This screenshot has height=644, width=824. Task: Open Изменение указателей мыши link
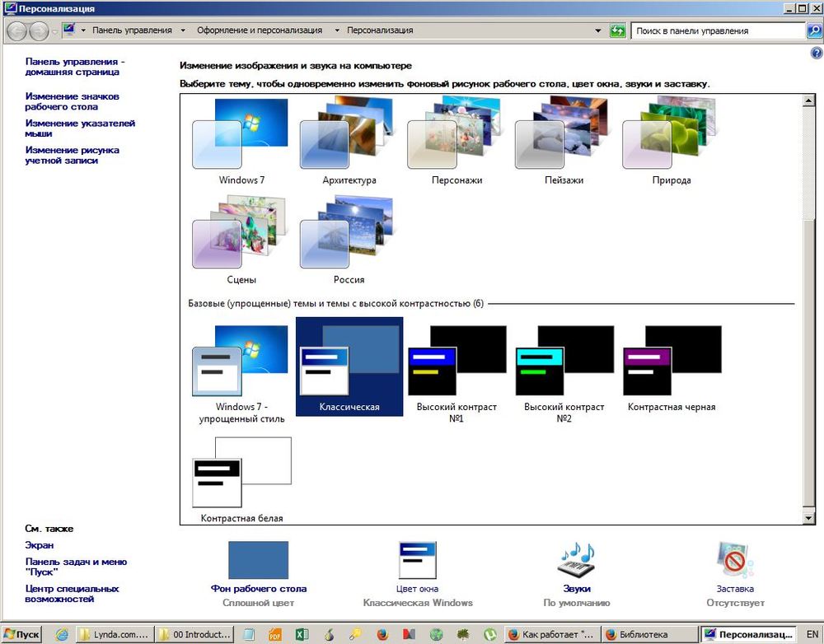(80, 128)
